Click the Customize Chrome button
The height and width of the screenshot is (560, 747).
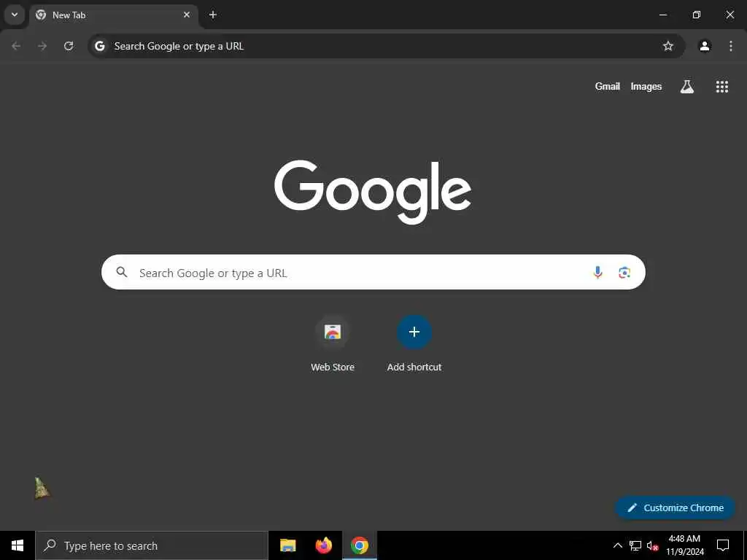coord(675,507)
